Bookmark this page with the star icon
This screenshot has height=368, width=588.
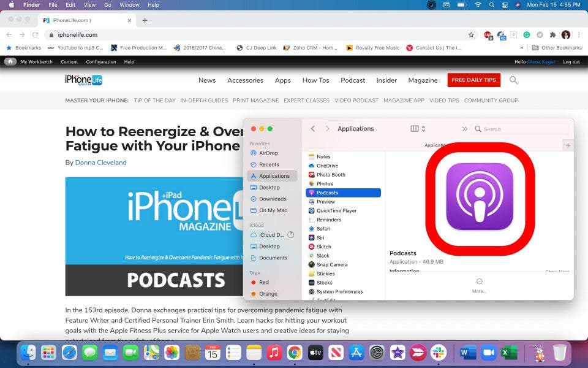pyautogui.click(x=471, y=35)
